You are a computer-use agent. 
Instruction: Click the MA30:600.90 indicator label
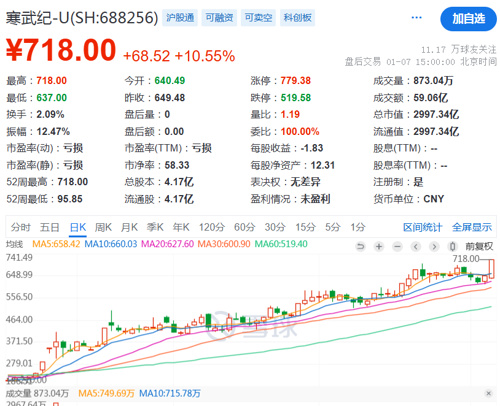(x=224, y=244)
